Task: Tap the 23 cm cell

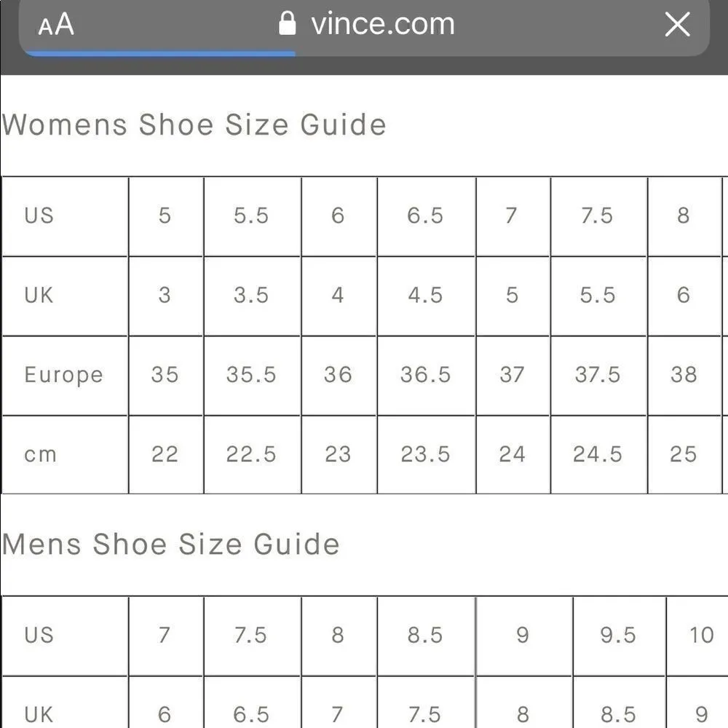Action: pyautogui.click(x=338, y=454)
